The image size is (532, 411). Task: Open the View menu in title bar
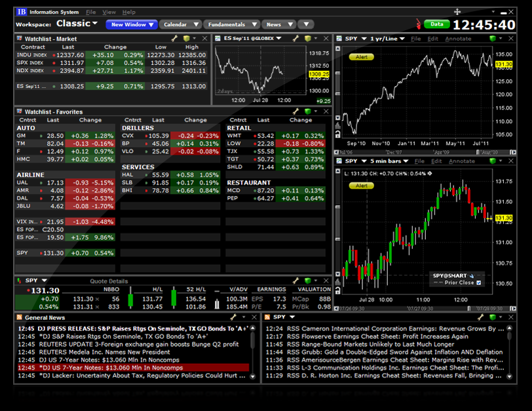click(x=109, y=12)
